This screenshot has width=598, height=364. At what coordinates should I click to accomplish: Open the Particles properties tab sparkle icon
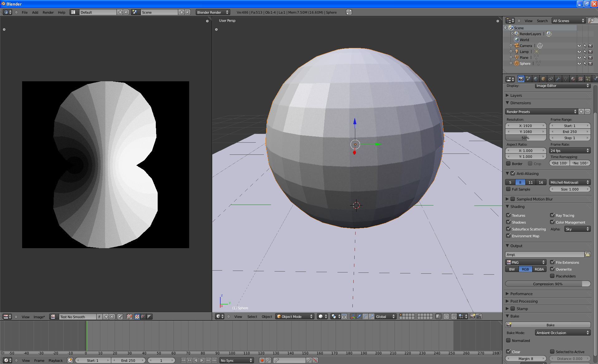pyautogui.click(x=588, y=79)
